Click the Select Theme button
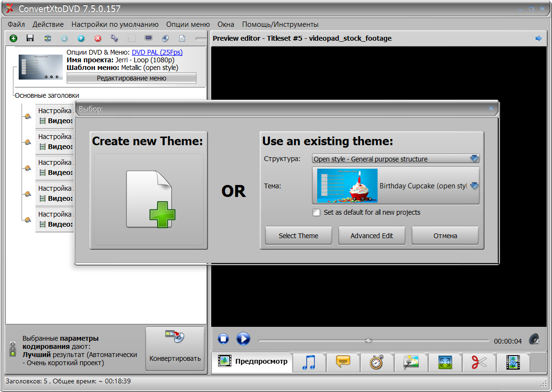The width and height of the screenshot is (552, 392). 299,236
